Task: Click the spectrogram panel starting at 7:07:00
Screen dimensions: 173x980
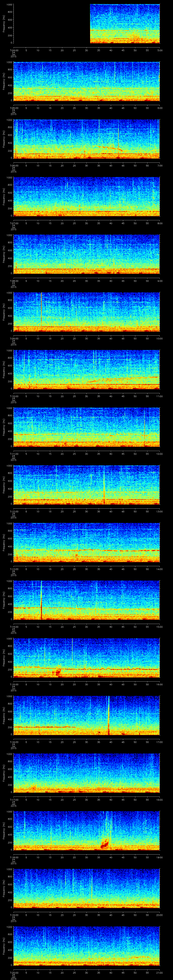Action: [87, 197]
